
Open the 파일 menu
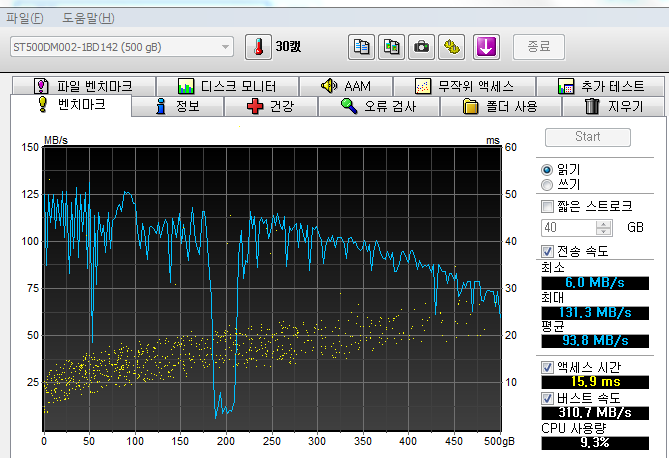24,18
